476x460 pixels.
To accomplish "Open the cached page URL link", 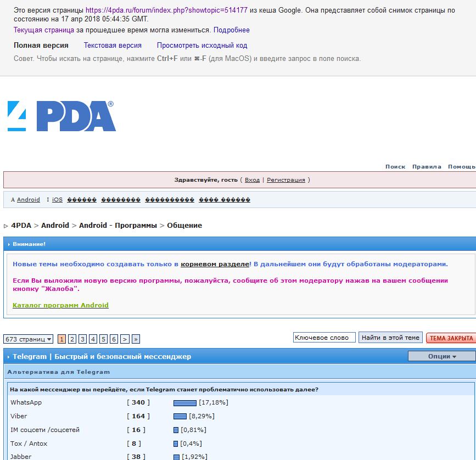I will tap(166, 10).
